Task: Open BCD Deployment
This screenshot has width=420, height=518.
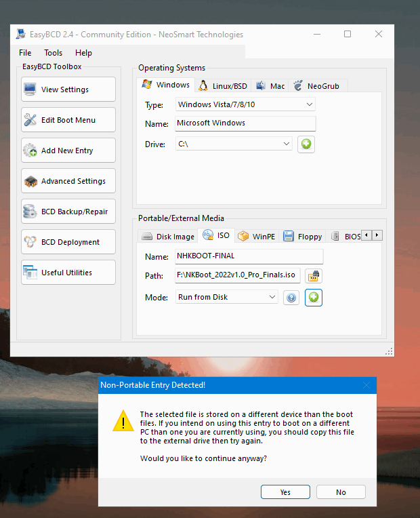Action: (68, 242)
